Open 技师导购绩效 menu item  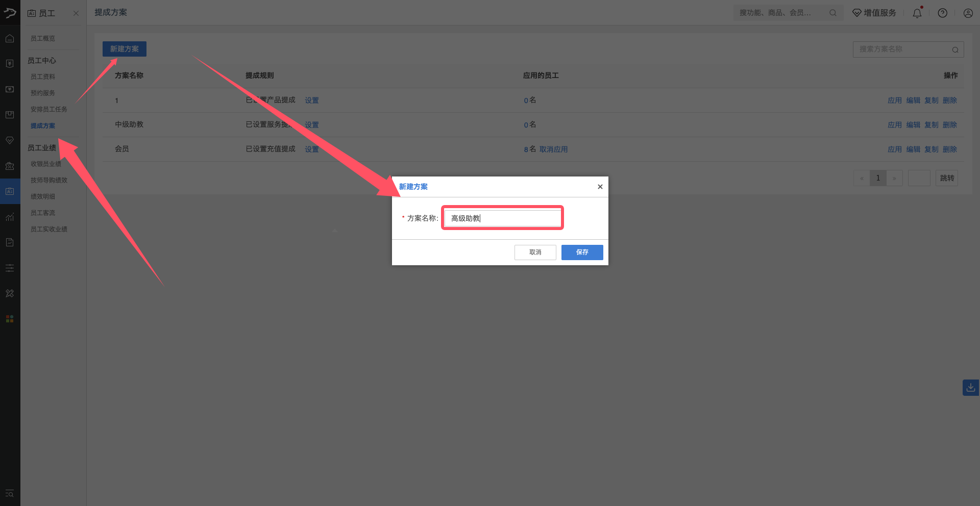point(49,180)
